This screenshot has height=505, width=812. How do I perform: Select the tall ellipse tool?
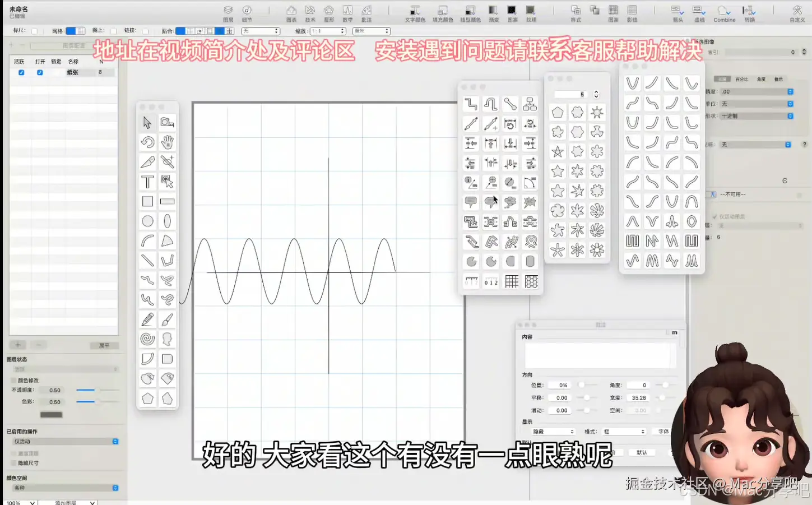[x=167, y=221]
